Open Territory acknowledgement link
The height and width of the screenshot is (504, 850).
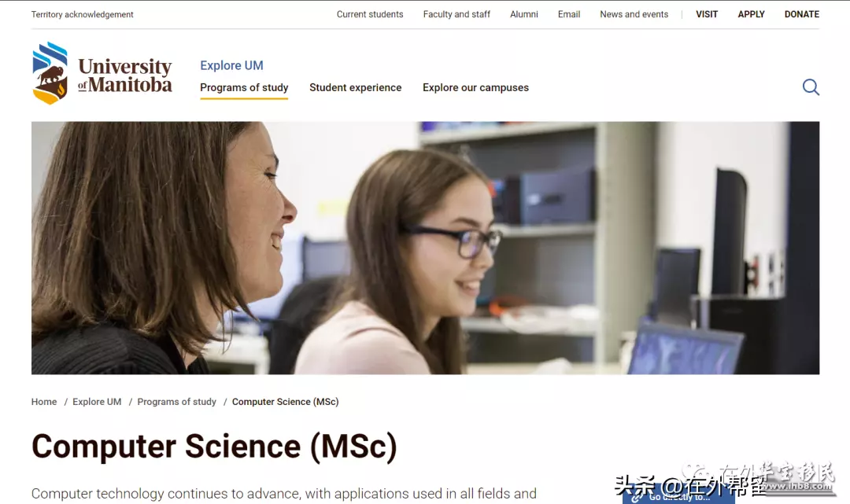click(x=82, y=15)
